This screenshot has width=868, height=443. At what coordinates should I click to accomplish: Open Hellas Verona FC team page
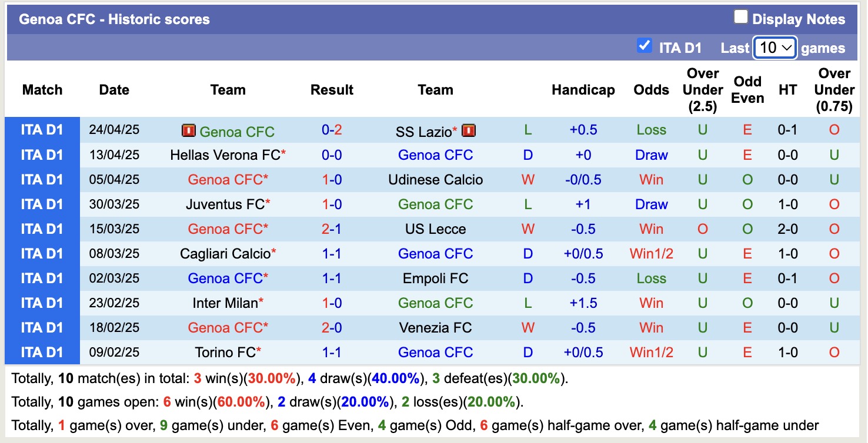[x=225, y=155]
